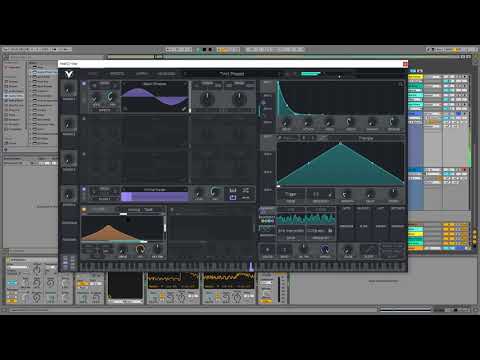Open the Test Preset name browser
The width and height of the screenshot is (480, 360).
coord(232,74)
